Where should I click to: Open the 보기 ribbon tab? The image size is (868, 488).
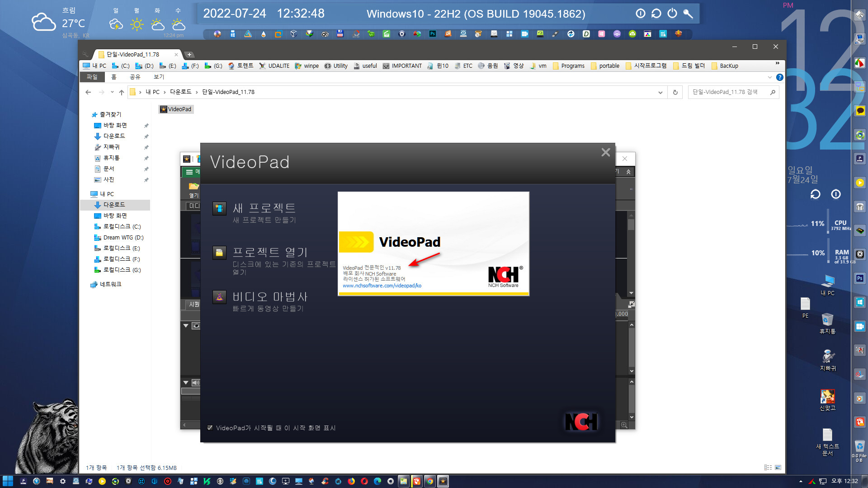(159, 77)
